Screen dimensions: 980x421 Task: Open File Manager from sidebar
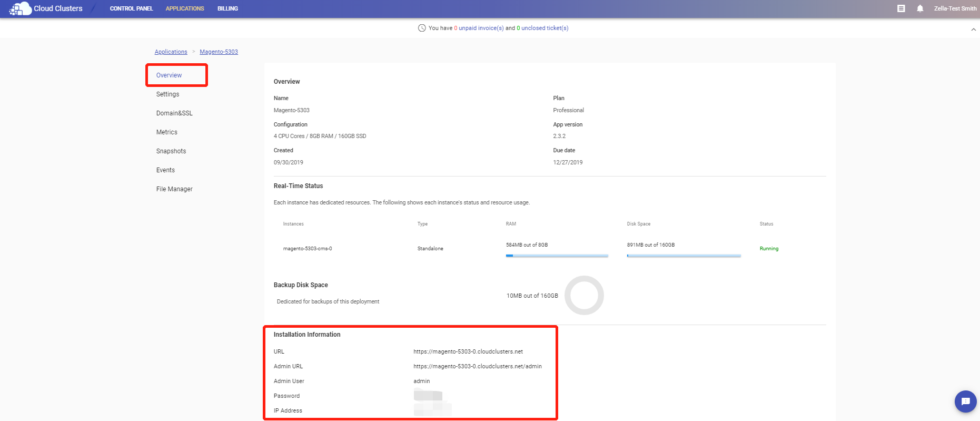tap(174, 189)
